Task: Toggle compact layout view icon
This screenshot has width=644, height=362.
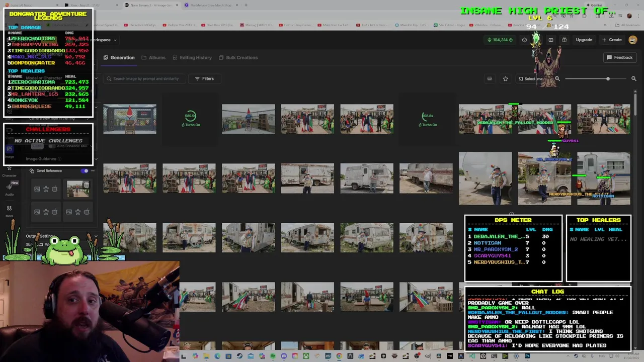Action: coord(489,78)
